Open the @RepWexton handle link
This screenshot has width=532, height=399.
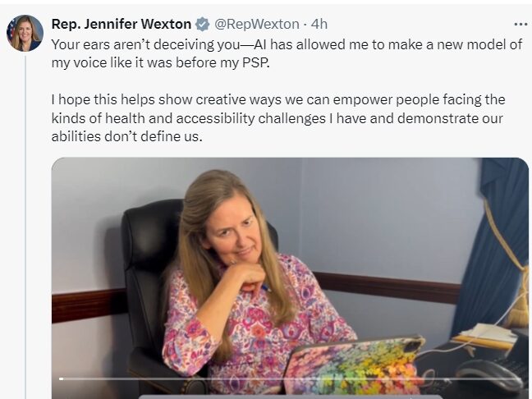(256, 24)
